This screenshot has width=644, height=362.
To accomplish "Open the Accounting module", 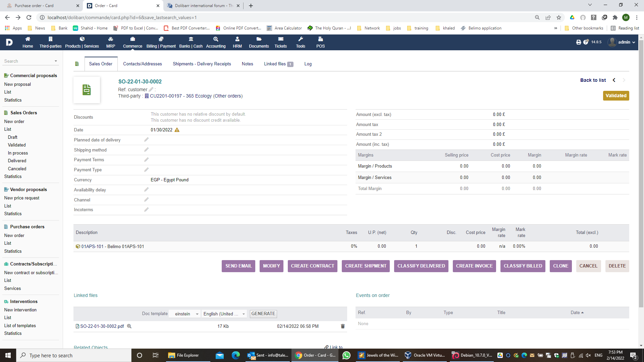I will tap(216, 43).
